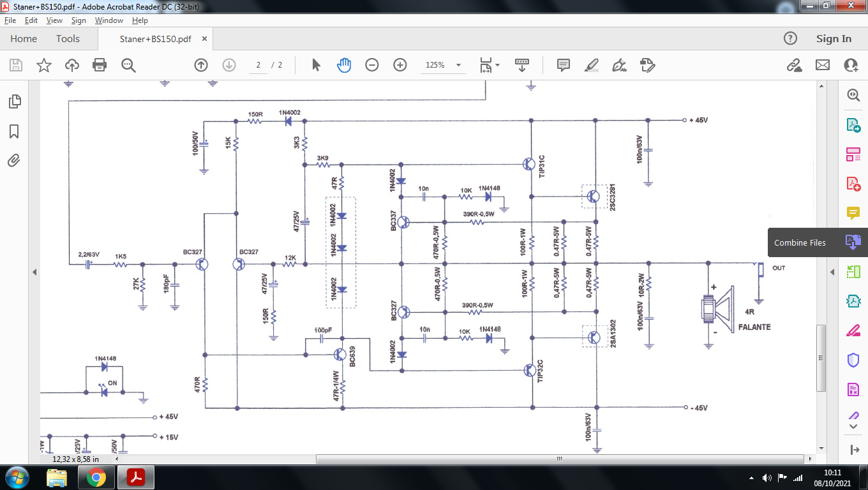Click the volume speaker tray icon
Viewport: 868px width, 490px height.
tap(767, 478)
